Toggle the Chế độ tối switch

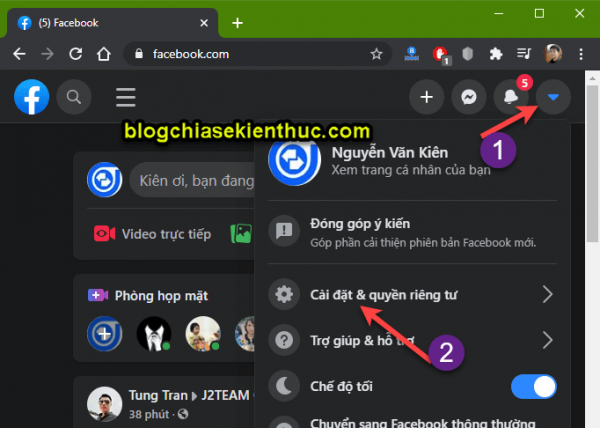click(x=533, y=386)
